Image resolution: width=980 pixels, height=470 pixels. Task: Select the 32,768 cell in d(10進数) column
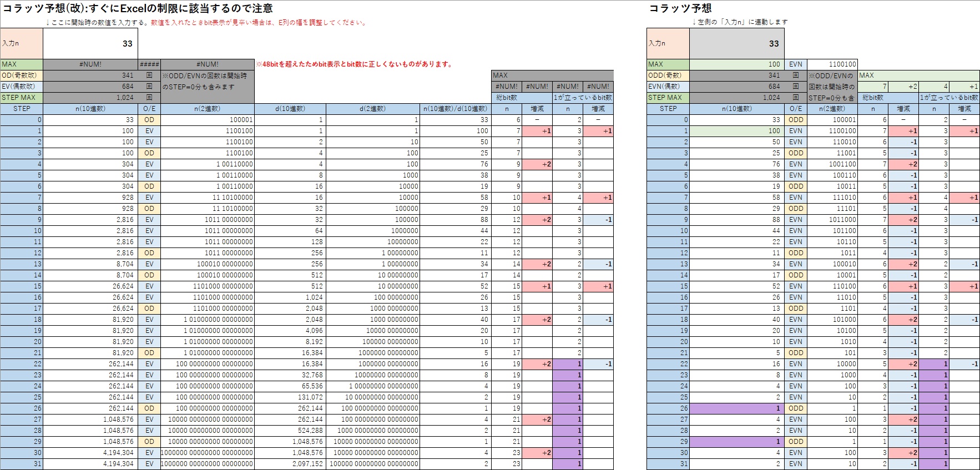290,375
